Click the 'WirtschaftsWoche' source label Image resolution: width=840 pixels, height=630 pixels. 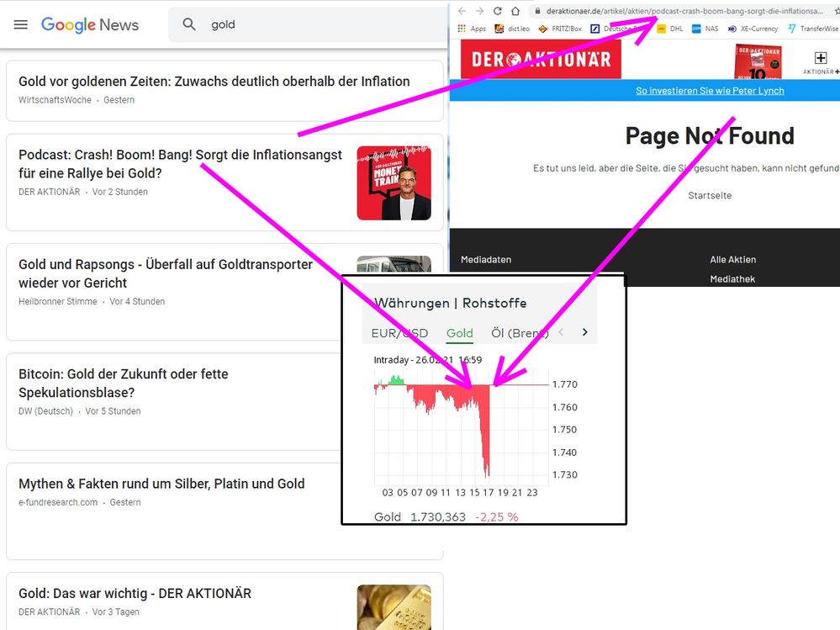click(x=55, y=100)
